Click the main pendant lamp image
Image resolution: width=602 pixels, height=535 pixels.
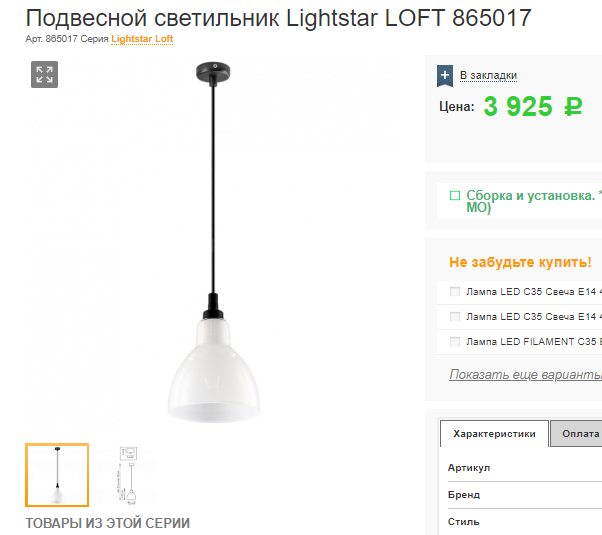coord(214,242)
